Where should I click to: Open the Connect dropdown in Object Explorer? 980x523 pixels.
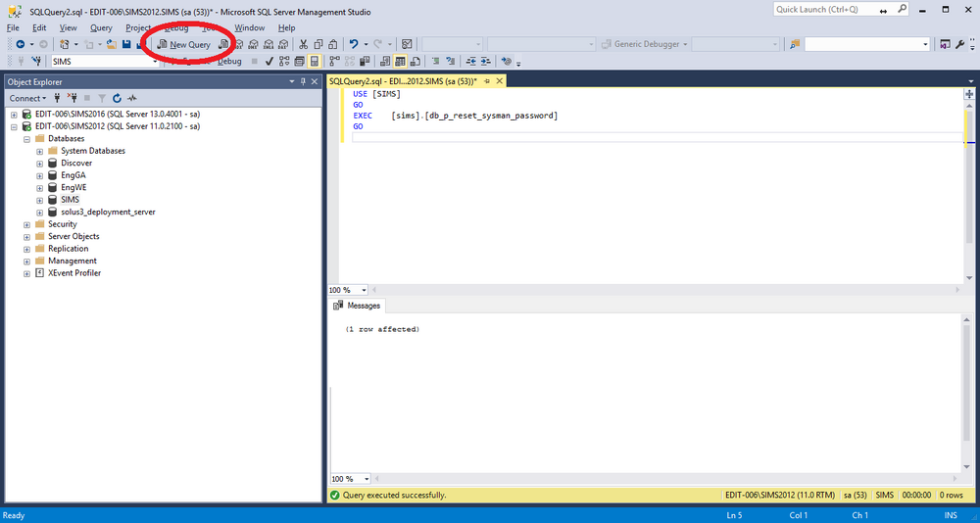27,98
